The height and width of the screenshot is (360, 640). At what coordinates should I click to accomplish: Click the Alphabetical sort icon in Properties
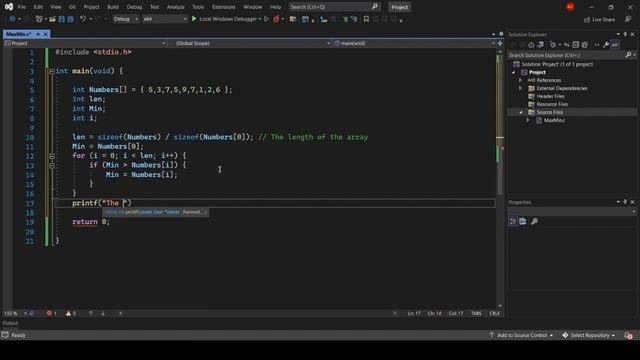523,221
